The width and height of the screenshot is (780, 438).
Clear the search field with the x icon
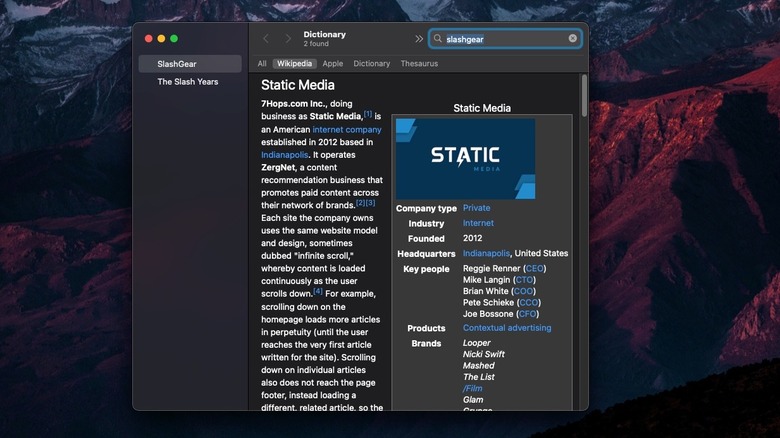pyautogui.click(x=573, y=38)
